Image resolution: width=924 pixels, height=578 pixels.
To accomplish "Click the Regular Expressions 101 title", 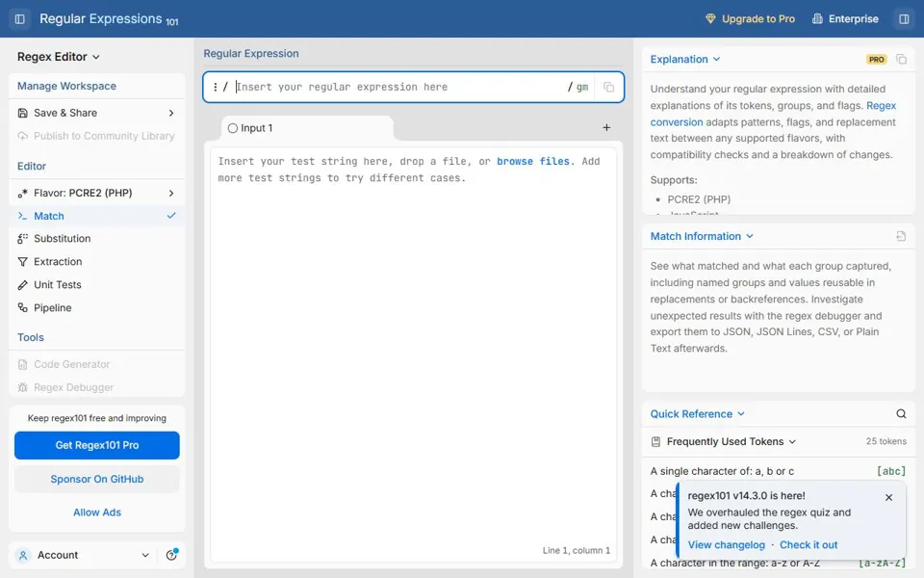I will [109, 19].
